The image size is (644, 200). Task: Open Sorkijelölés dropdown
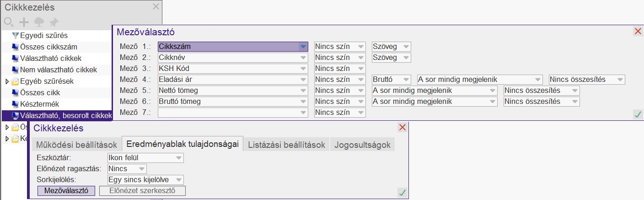pyautogui.click(x=178, y=180)
